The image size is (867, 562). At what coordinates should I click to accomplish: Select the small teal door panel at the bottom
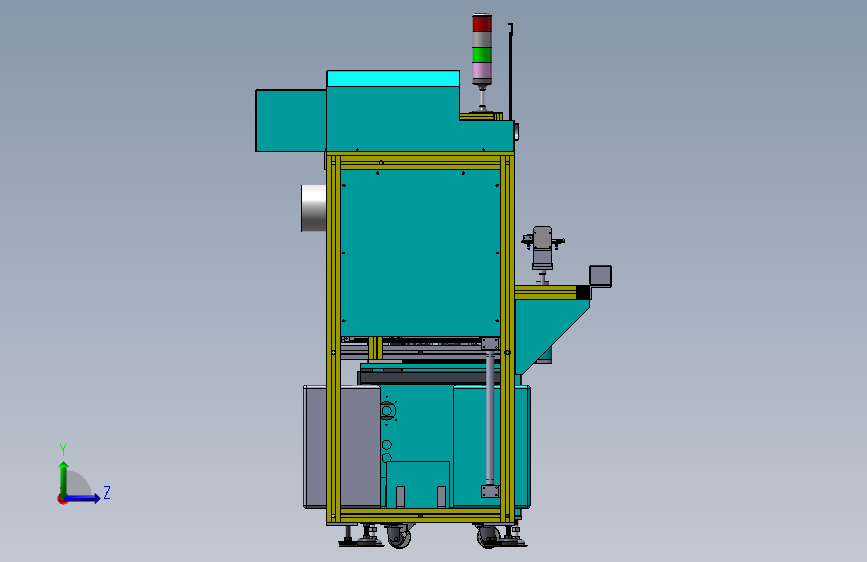click(x=417, y=484)
